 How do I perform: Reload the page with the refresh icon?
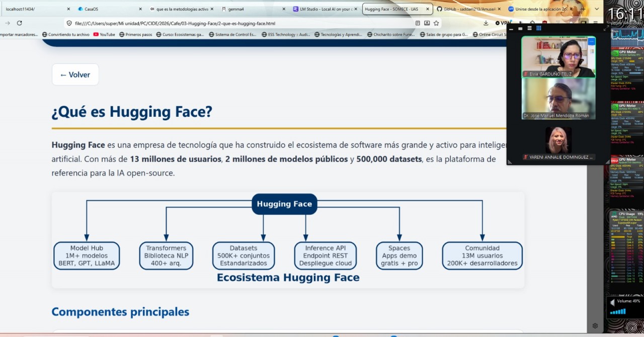19,23
